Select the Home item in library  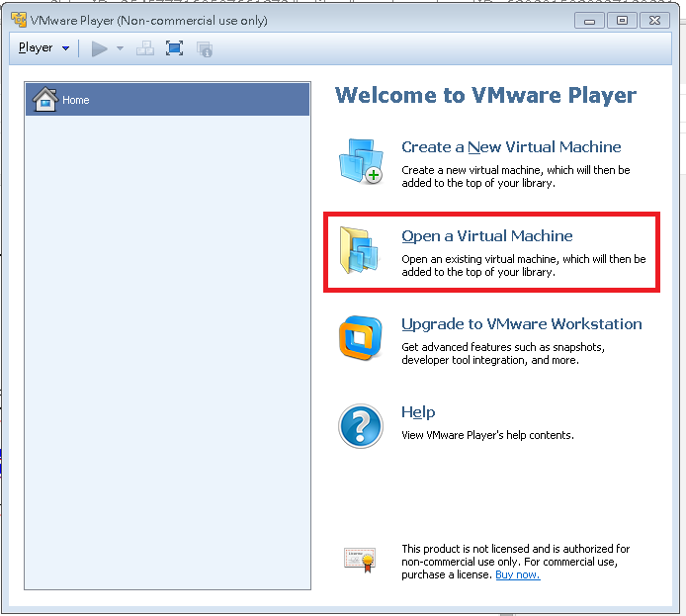point(168,100)
